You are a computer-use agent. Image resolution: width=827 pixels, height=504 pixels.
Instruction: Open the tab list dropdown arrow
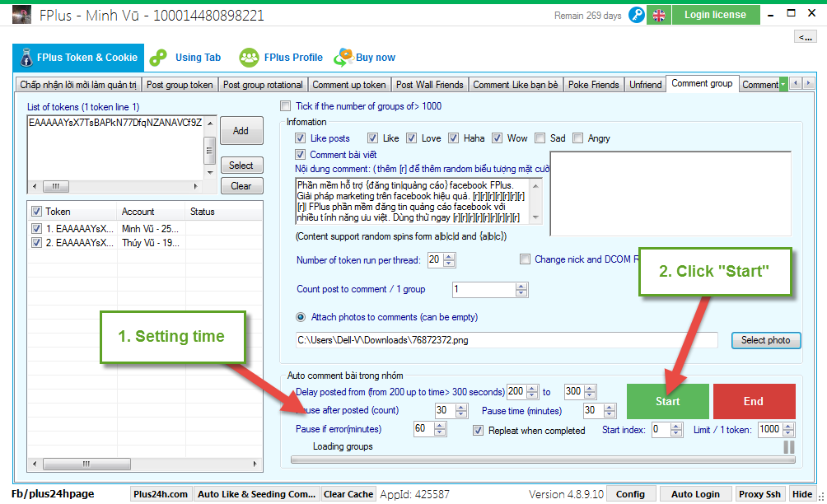pos(783,84)
